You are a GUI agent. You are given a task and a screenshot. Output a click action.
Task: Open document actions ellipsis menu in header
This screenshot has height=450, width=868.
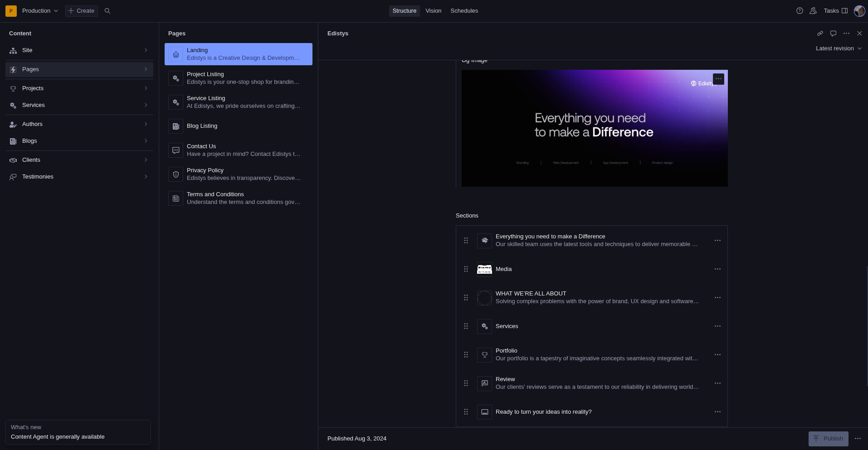pos(846,34)
